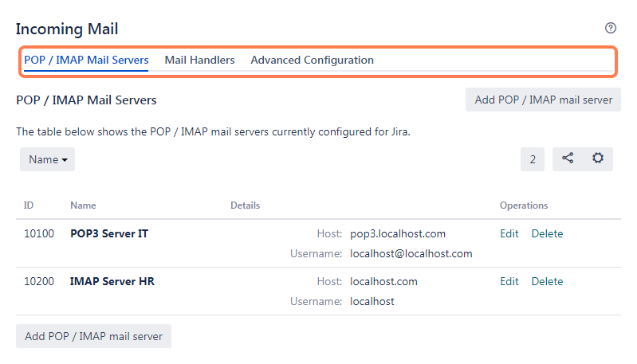This screenshot has height=364, width=637.
Task: Delete the POP3 Server IT entry
Action: point(547,233)
